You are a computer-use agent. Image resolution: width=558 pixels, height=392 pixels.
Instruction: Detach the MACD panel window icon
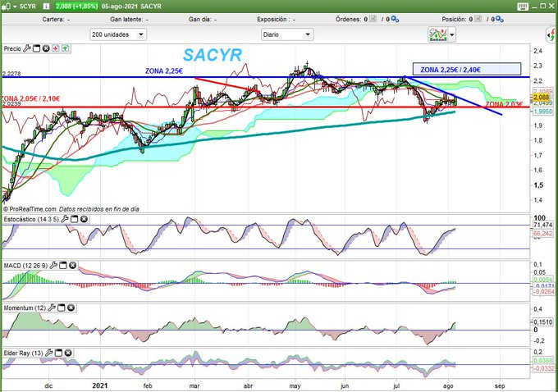point(63,265)
